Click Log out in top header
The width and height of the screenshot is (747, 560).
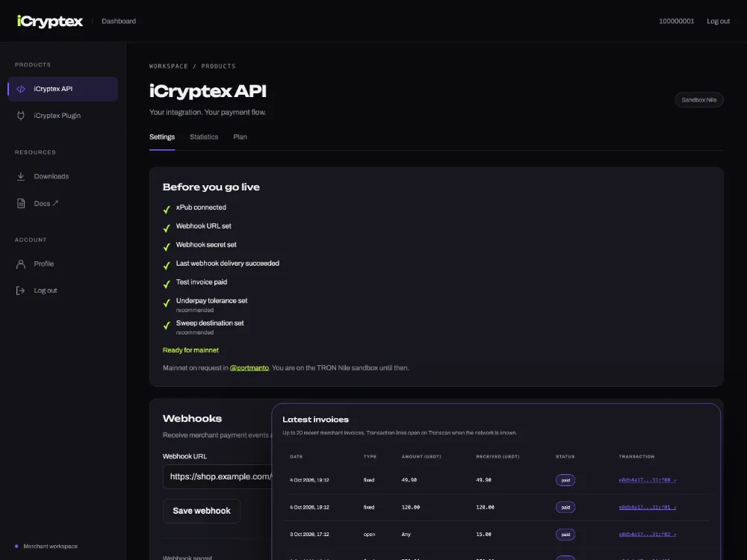(718, 21)
